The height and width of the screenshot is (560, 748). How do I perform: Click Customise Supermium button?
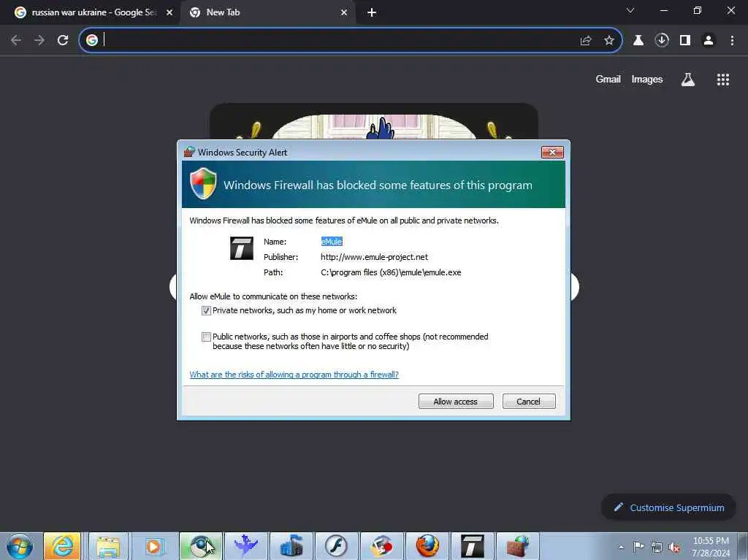point(668,507)
